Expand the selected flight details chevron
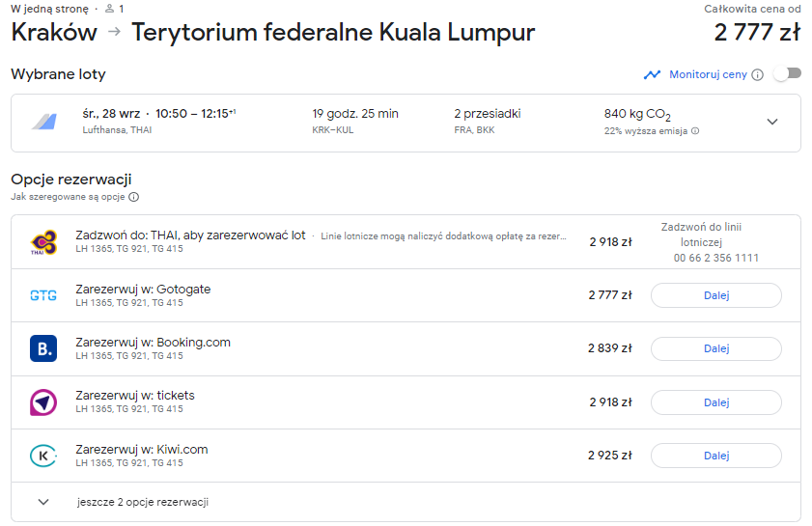 click(772, 122)
